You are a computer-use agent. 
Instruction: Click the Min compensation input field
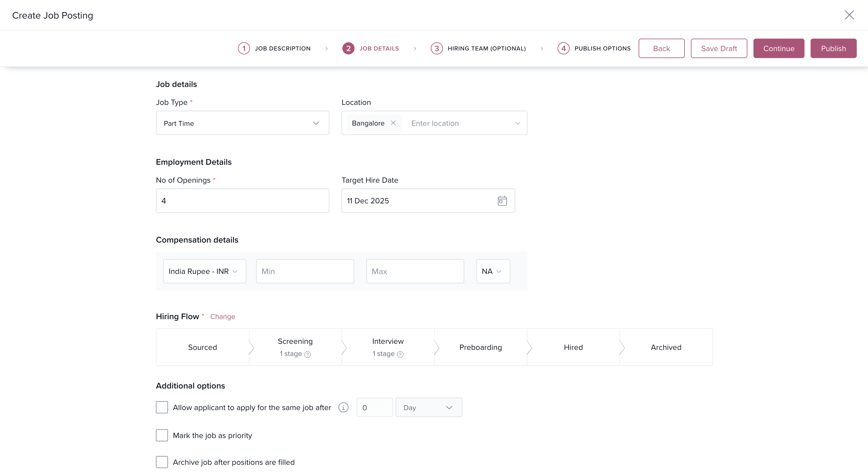pos(305,271)
